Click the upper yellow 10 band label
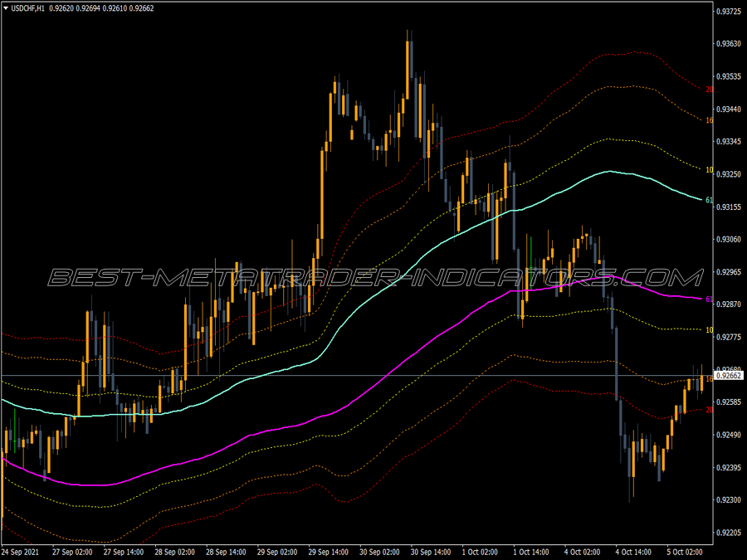The height and width of the screenshot is (560, 747). click(x=709, y=169)
